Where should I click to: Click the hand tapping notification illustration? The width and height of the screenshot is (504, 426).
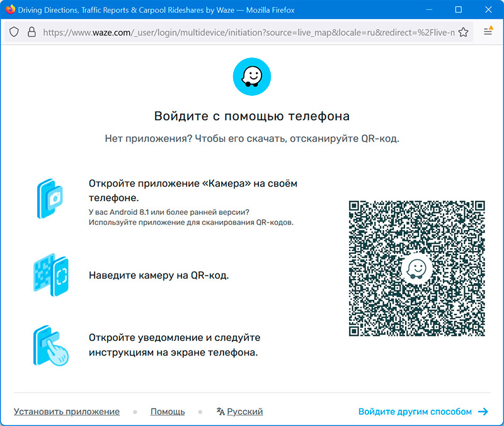50,345
